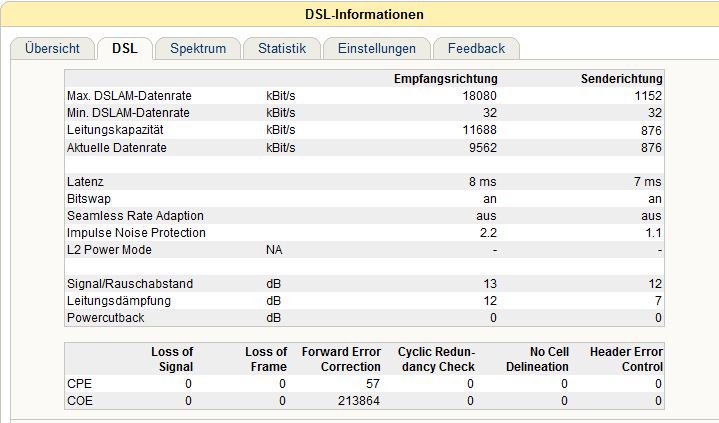The height and width of the screenshot is (423, 719).
Task: Click the Leitungskapazität row label
Action: (117, 130)
